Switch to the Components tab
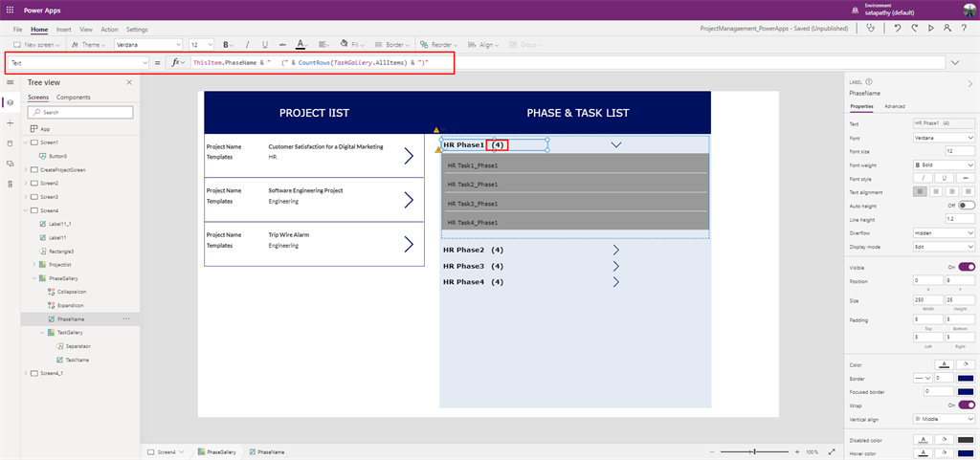 point(73,98)
